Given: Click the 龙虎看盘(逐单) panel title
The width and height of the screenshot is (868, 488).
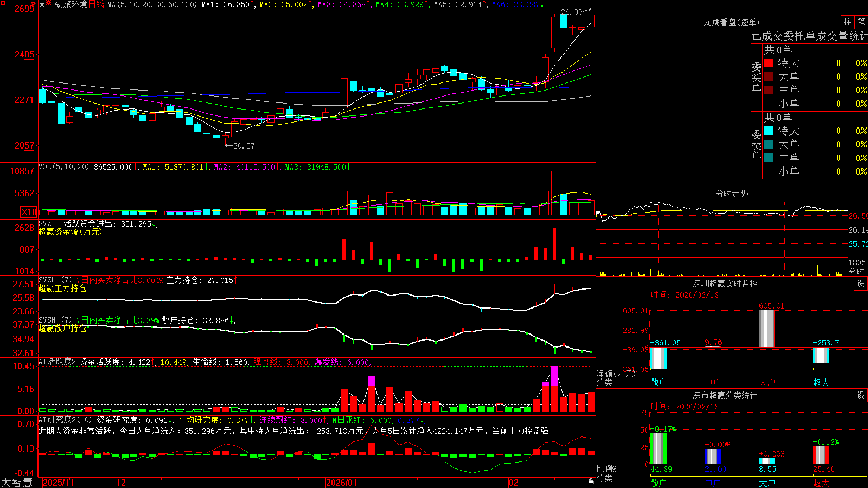Looking at the screenshot, I should tap(731, 22).
